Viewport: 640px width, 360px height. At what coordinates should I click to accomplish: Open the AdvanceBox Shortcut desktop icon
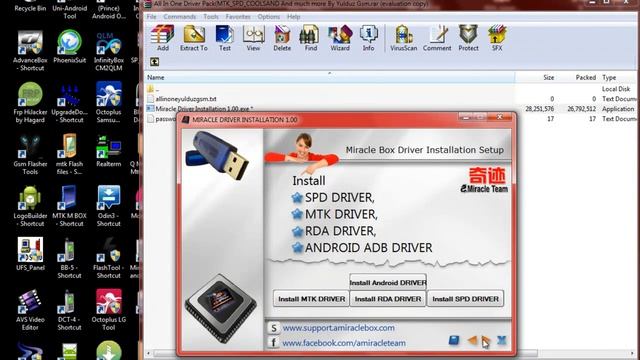pyautogui.click(x=30, y=51)
